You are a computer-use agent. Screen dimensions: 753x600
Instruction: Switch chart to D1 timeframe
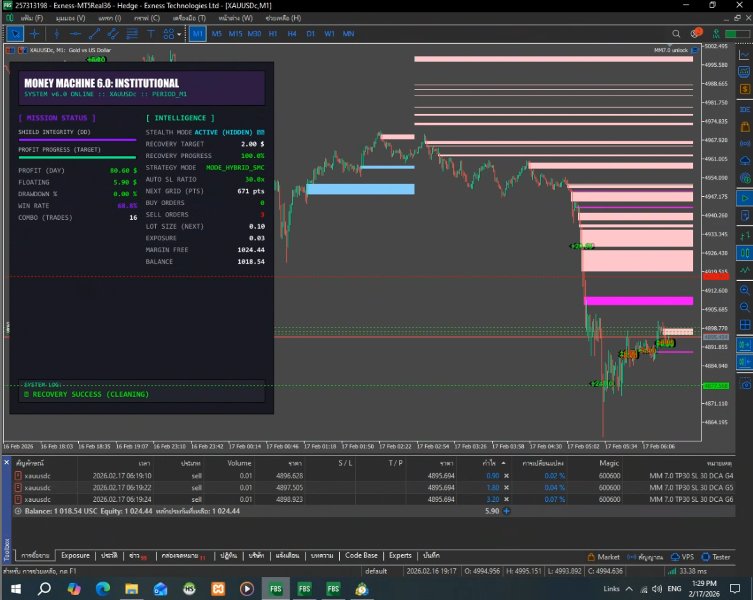tap(310, 34)
